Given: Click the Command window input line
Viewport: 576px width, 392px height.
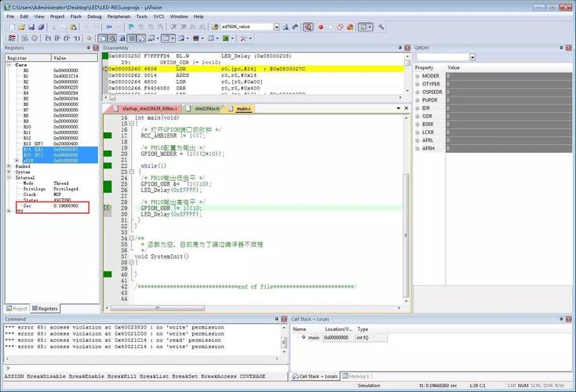Looking at the screenshot, I should click(147, 368).
